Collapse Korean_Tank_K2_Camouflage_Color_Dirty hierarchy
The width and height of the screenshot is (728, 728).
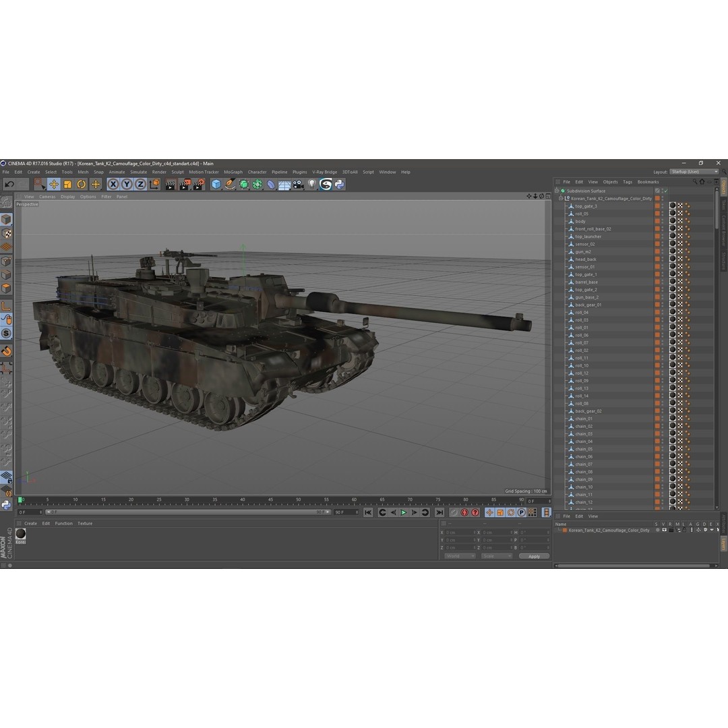pos(561,198)
